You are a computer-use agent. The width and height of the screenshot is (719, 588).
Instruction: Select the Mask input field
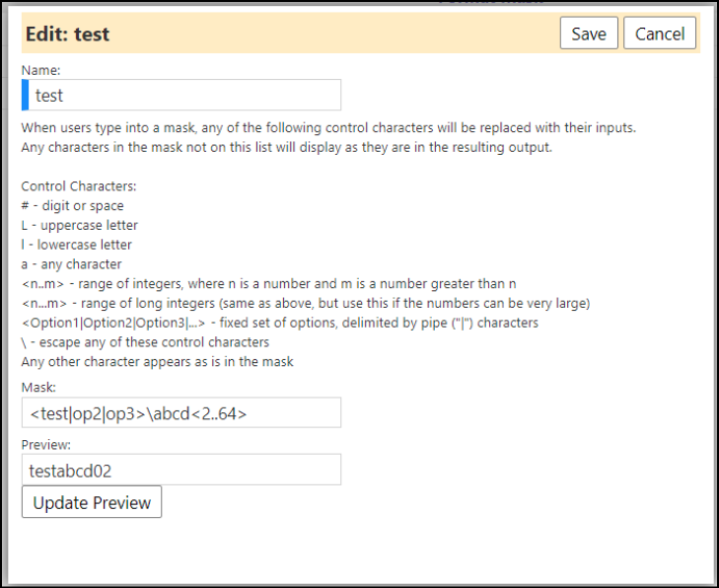pyautogui.click(x=181, y=412)
